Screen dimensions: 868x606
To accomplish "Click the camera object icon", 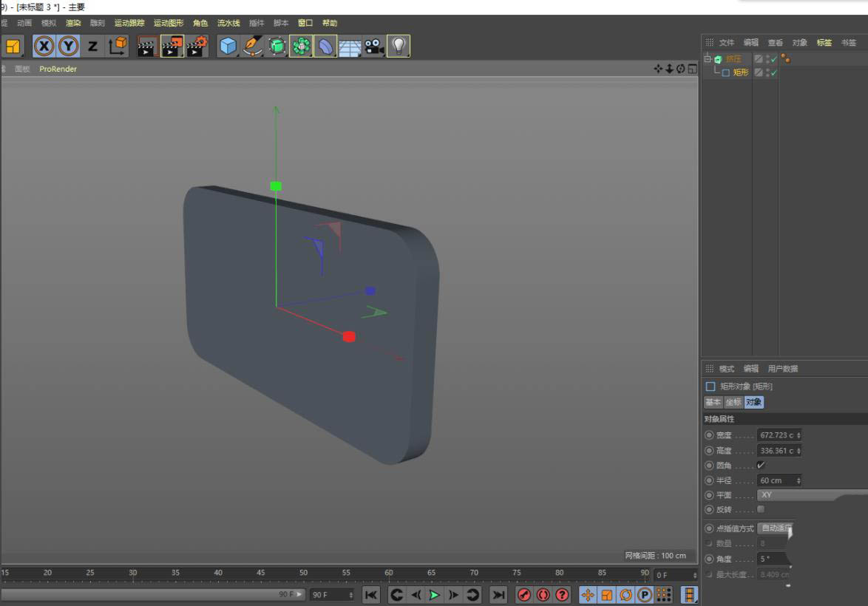I will (374, 47).
